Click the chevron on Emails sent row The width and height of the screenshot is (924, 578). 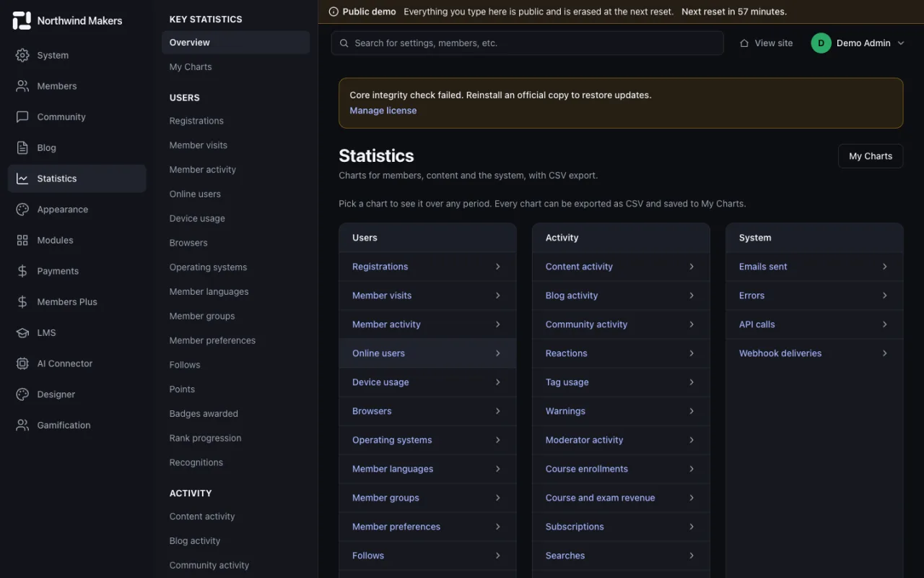885,267
